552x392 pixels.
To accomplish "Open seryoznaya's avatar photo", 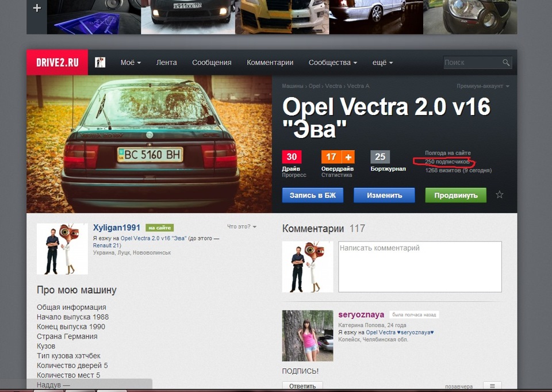I will [x=308, y=336].
